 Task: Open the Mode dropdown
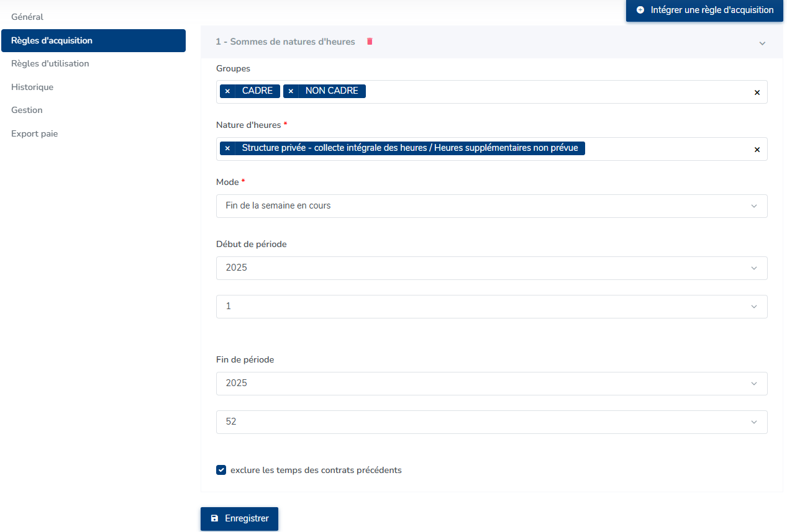pyautogui.click(x=491, y=205)
